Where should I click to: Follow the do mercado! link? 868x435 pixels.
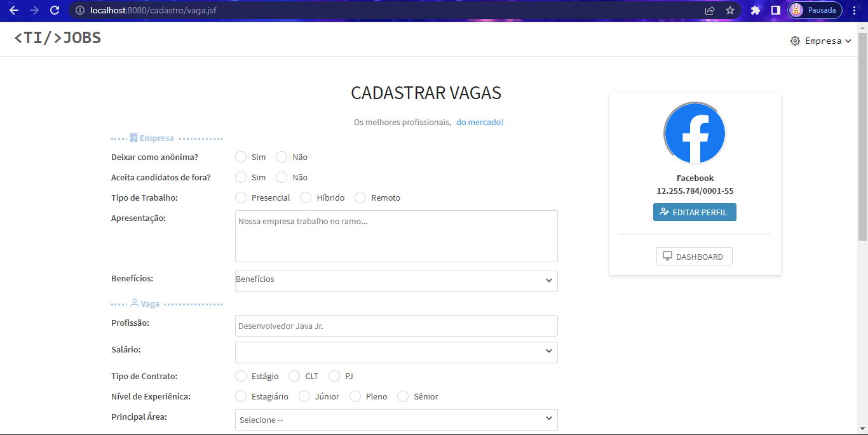pyautogui.click(x=480, y=121)
